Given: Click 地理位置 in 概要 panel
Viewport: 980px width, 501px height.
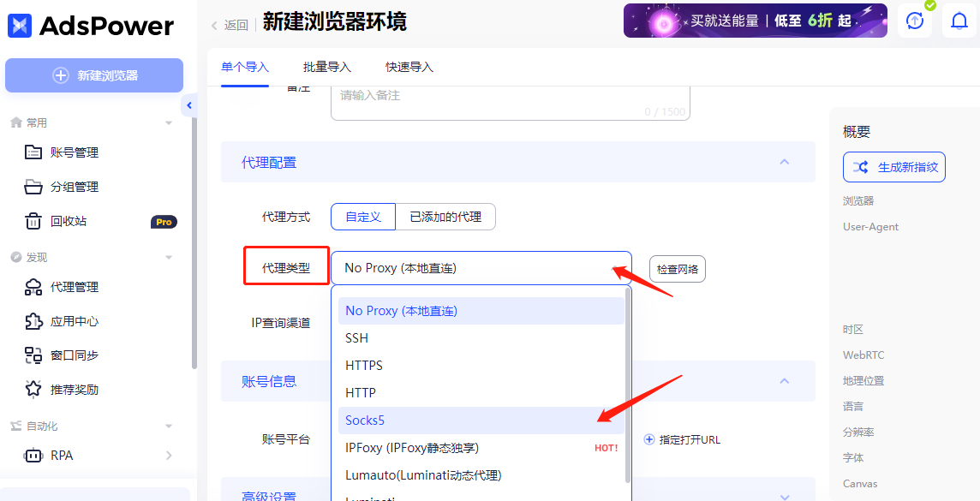Looking at the screenshot, I should pos(863,380).
